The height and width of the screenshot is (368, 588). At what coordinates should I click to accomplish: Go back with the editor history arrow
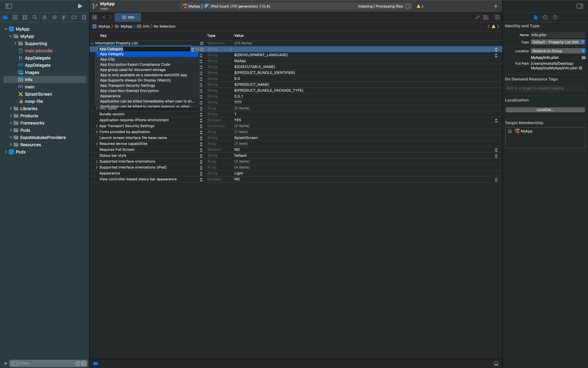[x=104, y=17]
